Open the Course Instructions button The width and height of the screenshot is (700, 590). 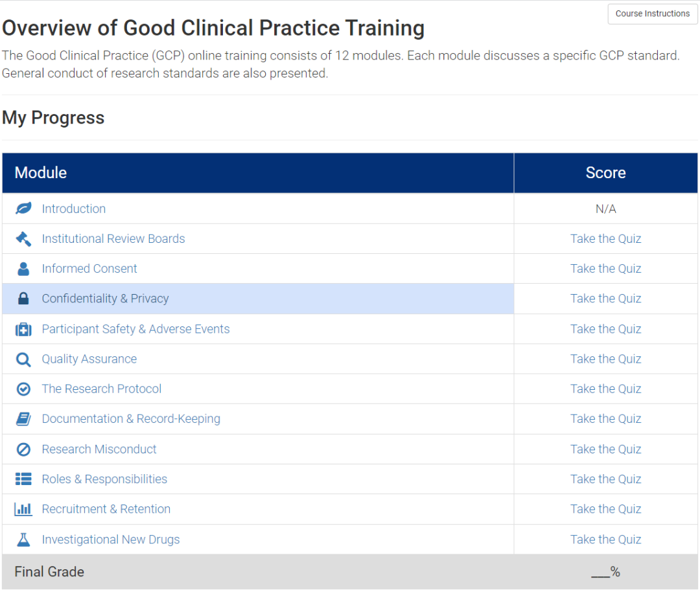[652, 14]
